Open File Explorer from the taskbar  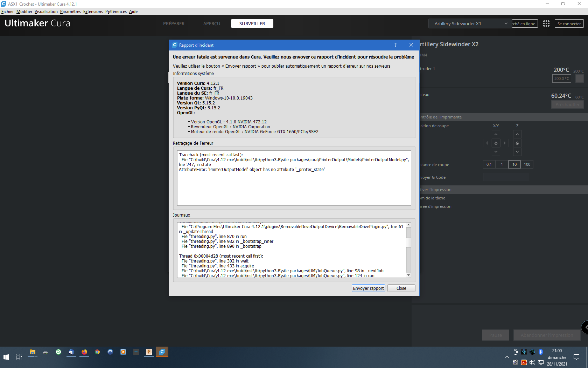coord(33,352)
